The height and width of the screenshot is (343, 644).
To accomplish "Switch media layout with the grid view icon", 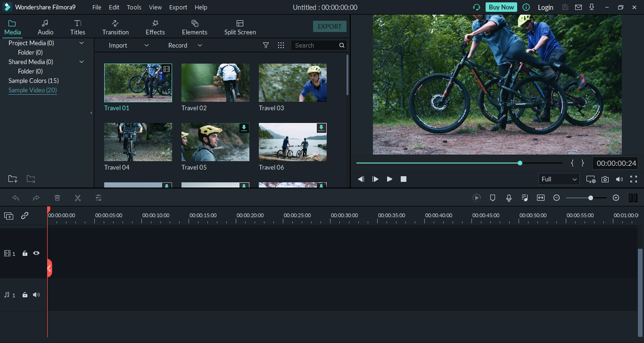I will click(281, 45).
